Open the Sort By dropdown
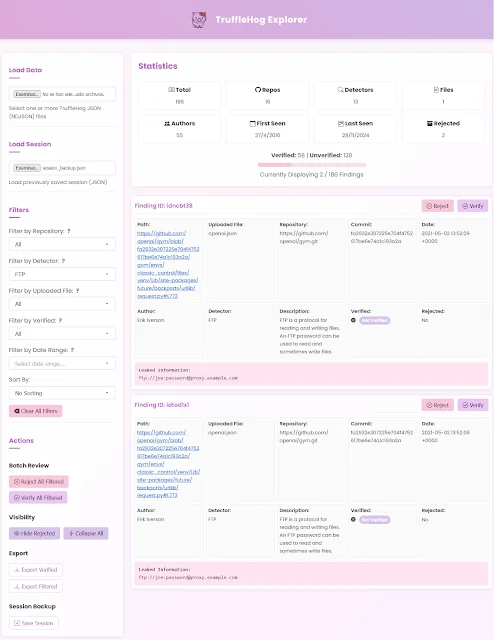Viewport: 494px width, 640px height. (x=62, y=393)
